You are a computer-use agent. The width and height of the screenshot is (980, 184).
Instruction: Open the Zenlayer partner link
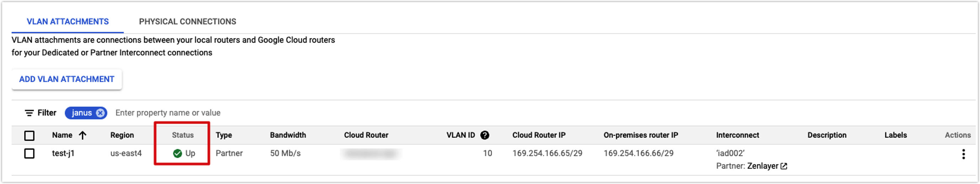(x=763, y=166)
